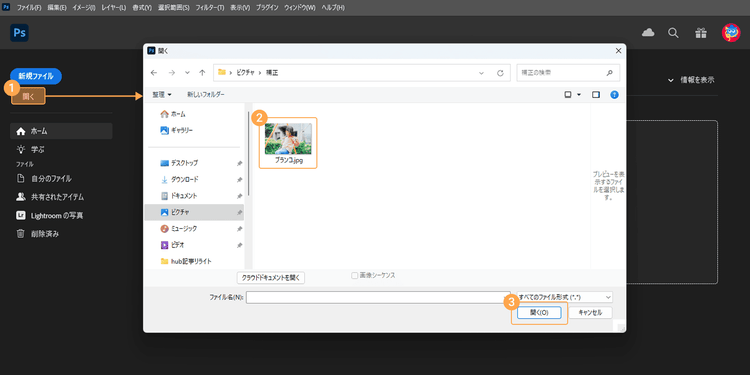Viewport: 750px width, 375px height.
Task: Open ウィンドウ(W) menu
Action: click(300, 8)
